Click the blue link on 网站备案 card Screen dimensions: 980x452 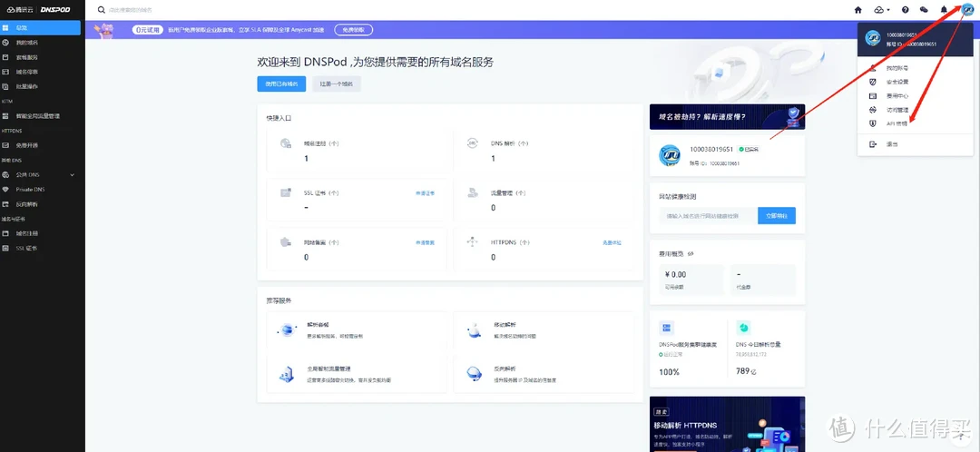click(425, 242)
